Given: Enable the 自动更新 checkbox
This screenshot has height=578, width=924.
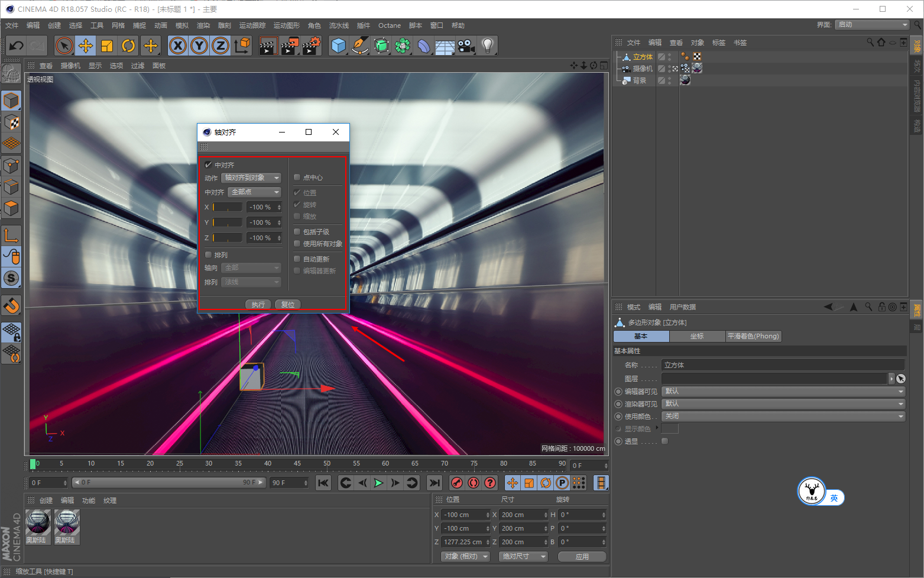Looking at the screenshot, I should 297,259.
